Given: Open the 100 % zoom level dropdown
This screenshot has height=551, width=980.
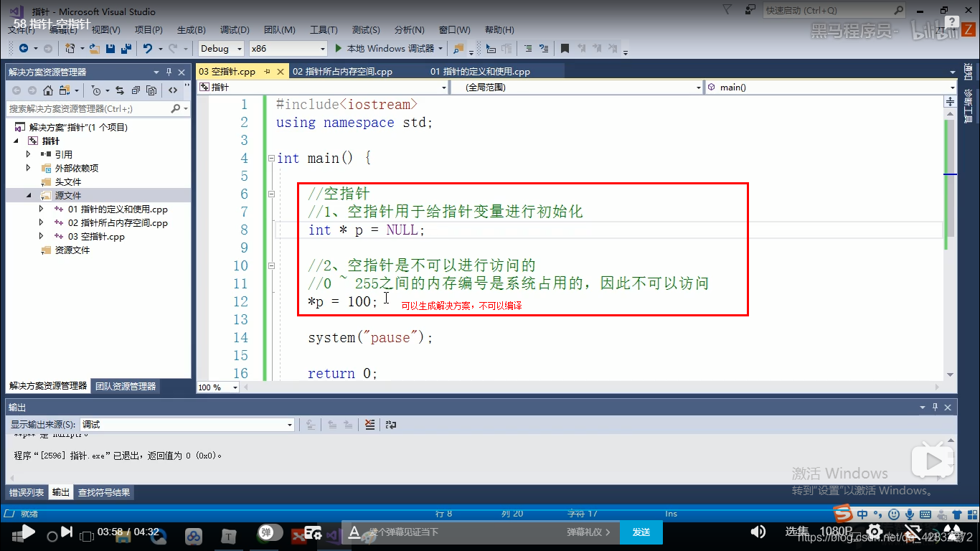Looking at the screenshot, I should click(x=218, y=387).
